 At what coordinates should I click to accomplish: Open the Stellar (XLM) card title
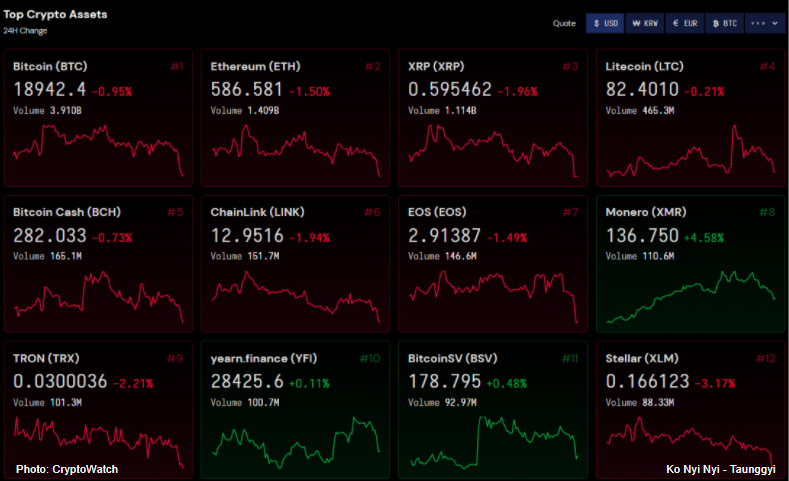[642, 358]
